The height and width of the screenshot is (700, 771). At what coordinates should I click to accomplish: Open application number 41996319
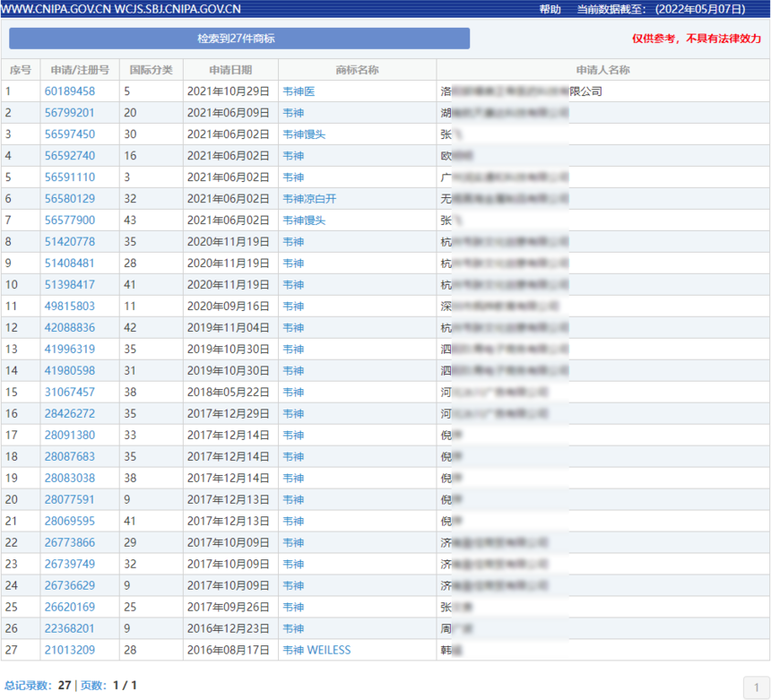(x=70, y=349)
